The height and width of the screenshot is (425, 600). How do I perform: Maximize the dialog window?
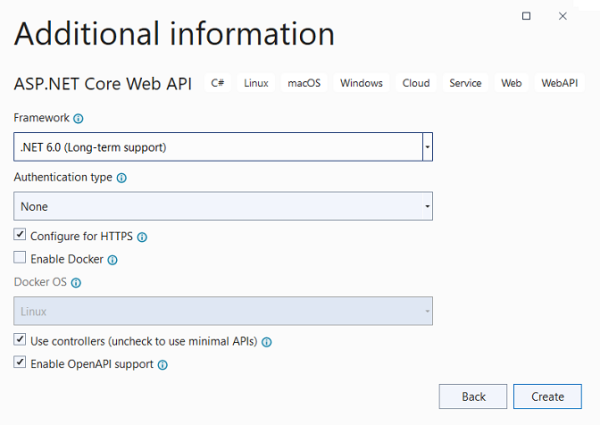(527, 15)
